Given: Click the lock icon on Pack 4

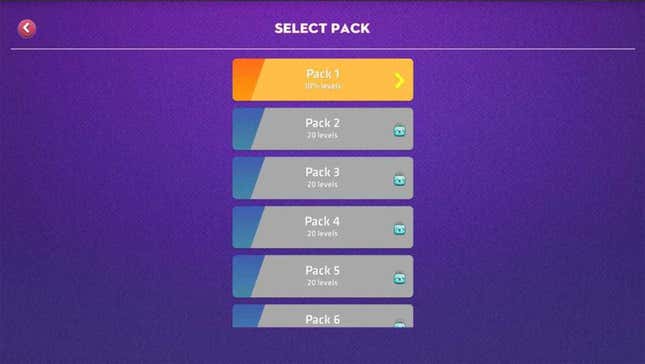Looking at the screenshot, I should (x=399, y=229).
